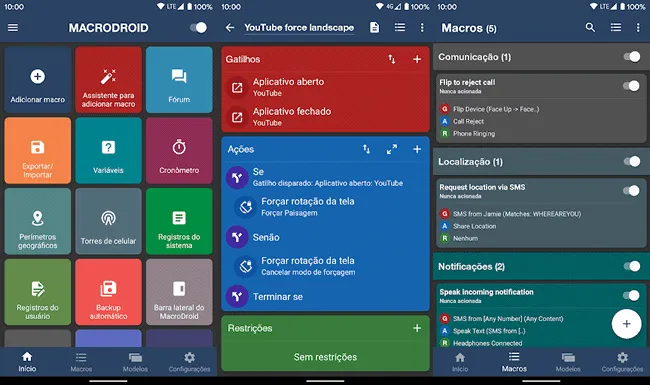650x385 pixels.
Task: Go back from YouTube force landscape macro
Action: pos(230,28)
